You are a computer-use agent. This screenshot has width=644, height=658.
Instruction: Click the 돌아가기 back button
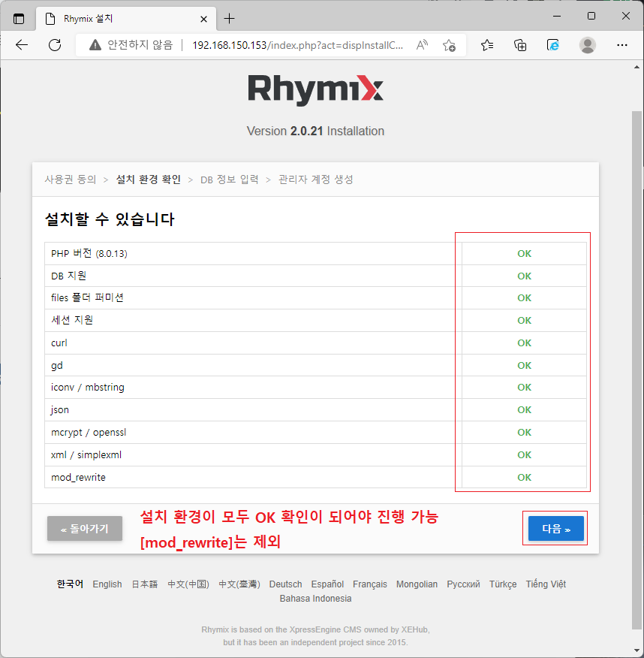tap(85, 529)
